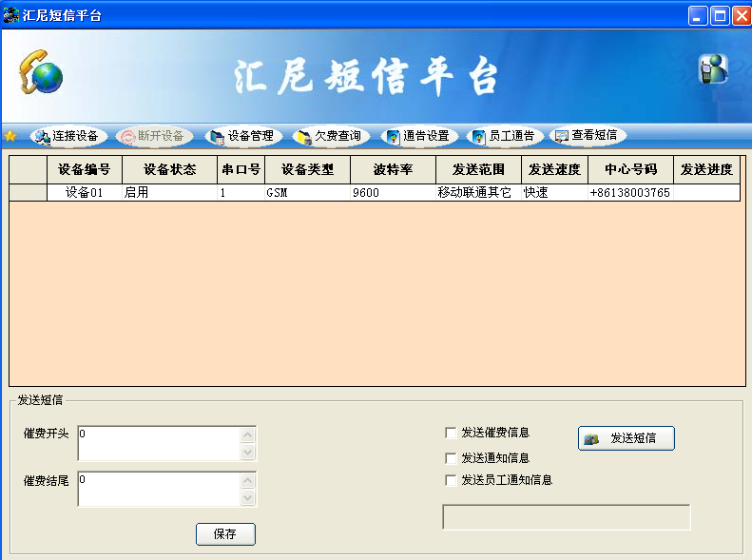The image size is (752, 560).
Task: Click the telephone globe logo in banner
Action: [x=39, y=72]
